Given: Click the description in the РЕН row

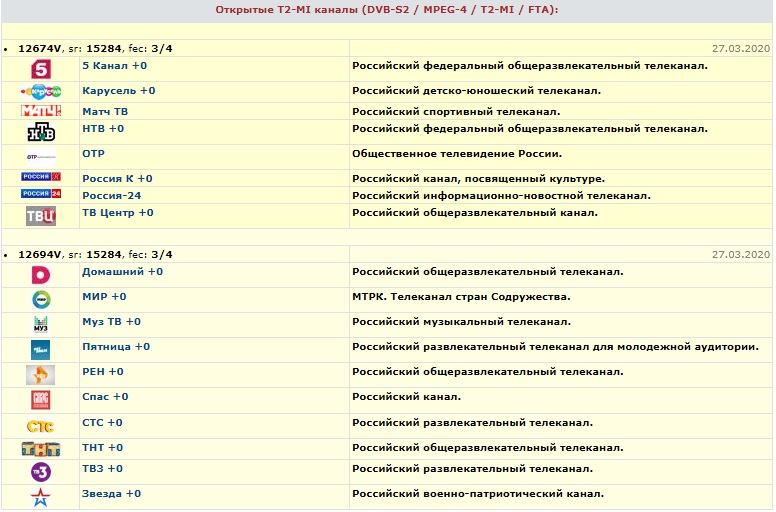Looking at the screenshot, I should coord(487,372).
